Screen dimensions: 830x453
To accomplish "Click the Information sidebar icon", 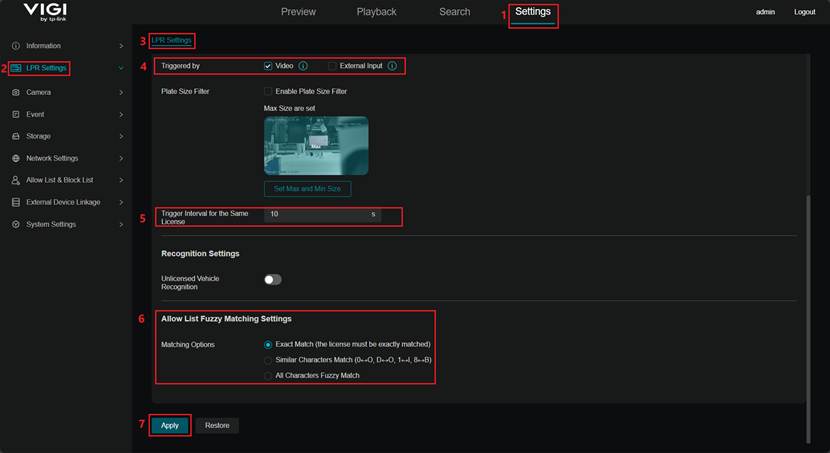I will 16,46.
